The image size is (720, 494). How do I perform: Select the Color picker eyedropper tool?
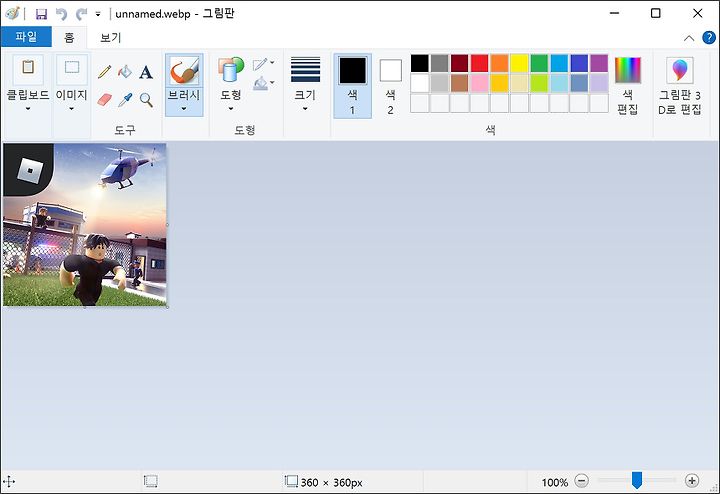(125, 100)
